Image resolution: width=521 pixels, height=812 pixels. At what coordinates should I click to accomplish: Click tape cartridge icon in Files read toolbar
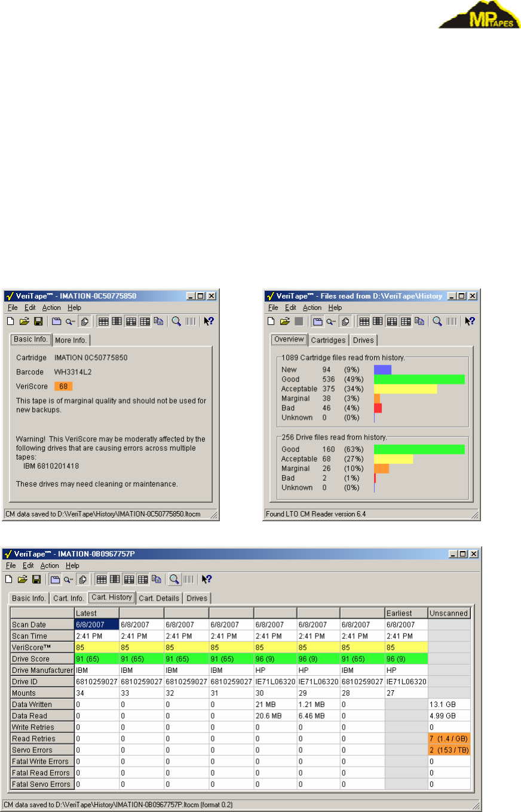(x=318, y=321)
